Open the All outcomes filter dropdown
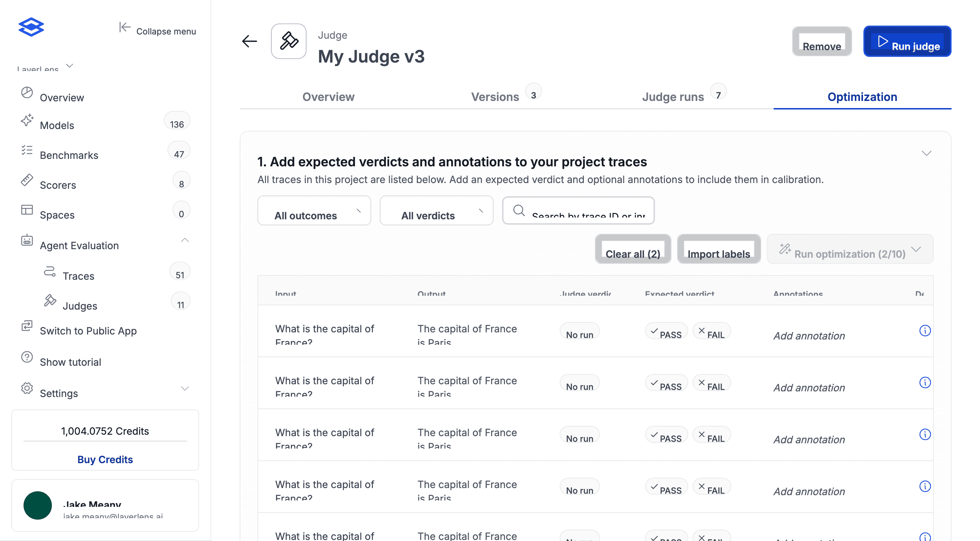Image resolution: width=980 pixels, height=541 pixels. [314, 211]
